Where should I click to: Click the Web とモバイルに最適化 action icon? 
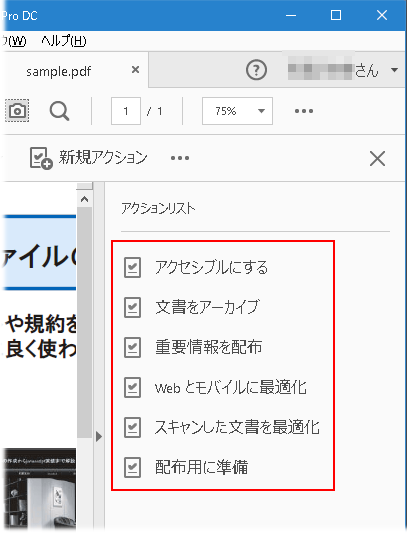132,387
